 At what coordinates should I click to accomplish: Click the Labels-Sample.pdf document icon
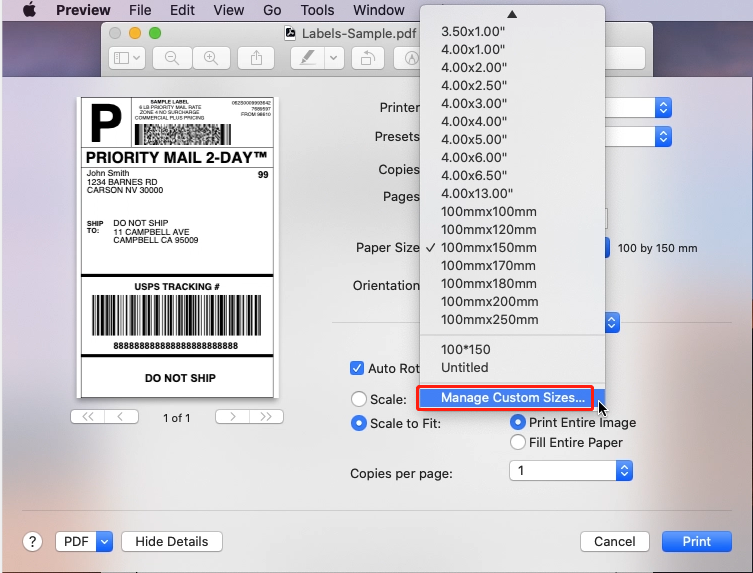coord(291,33)
